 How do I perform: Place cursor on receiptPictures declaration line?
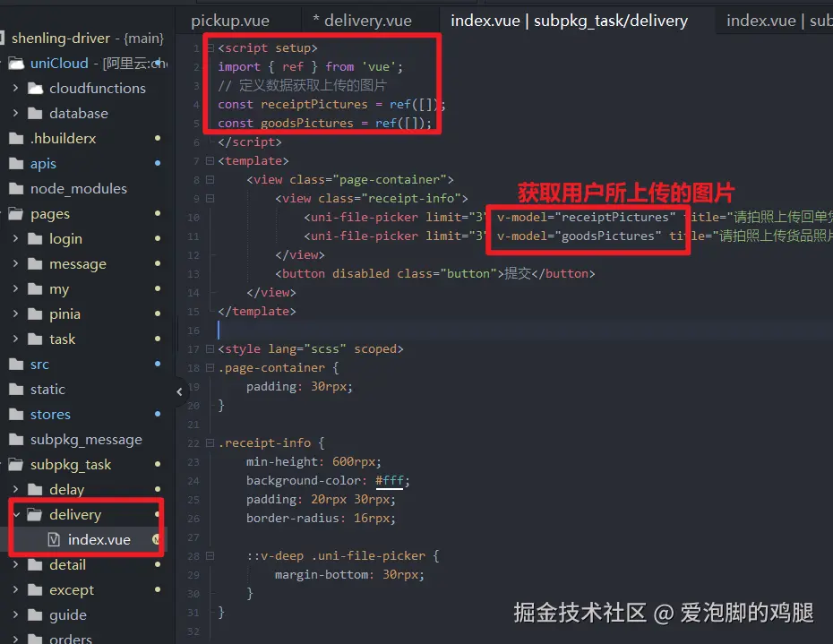[331, 104]
